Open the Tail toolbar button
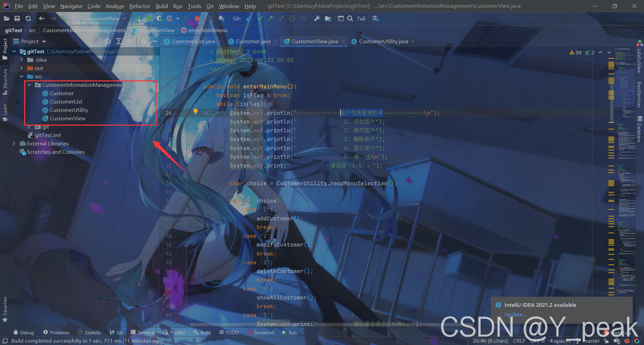Viewport: 644px width, 345px height. pos(361,19)
